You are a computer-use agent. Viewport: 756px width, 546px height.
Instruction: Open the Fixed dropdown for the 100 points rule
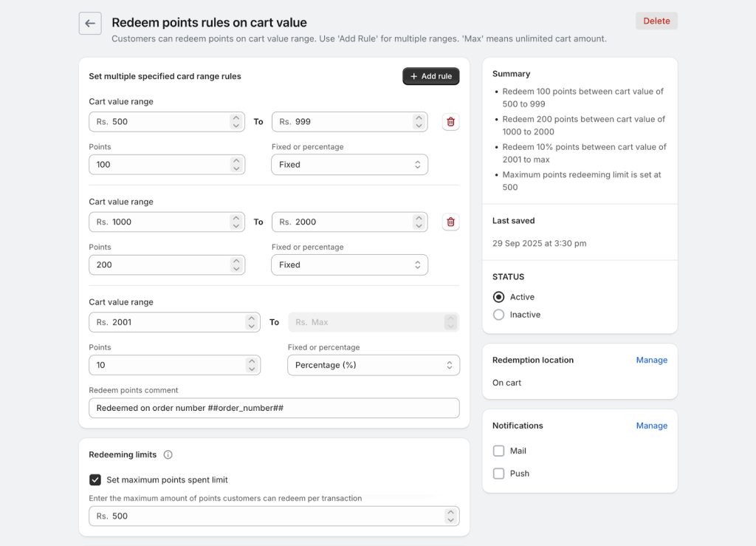(349, 165)
